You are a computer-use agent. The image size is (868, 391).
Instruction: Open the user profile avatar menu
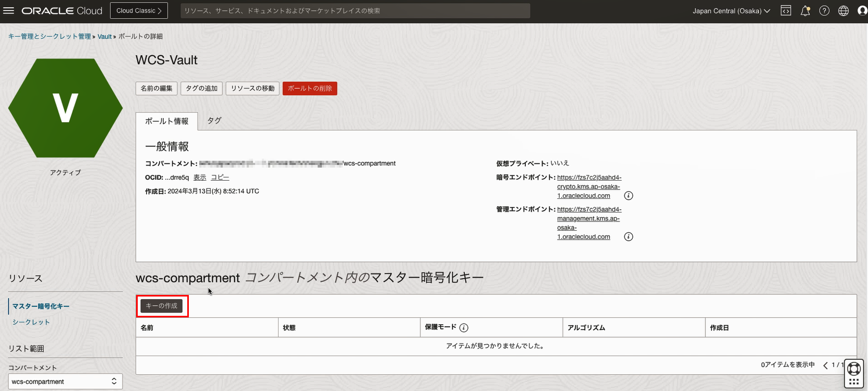point(862,10)
